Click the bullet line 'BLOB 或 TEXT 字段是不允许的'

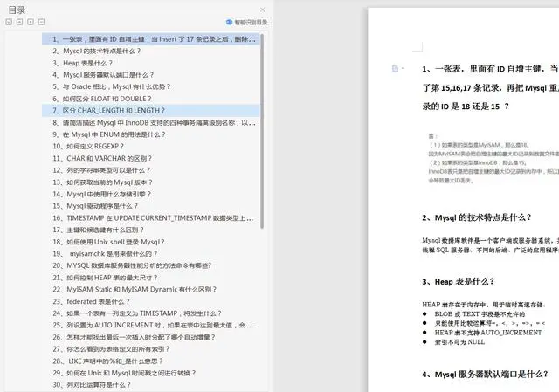(480, 314)
